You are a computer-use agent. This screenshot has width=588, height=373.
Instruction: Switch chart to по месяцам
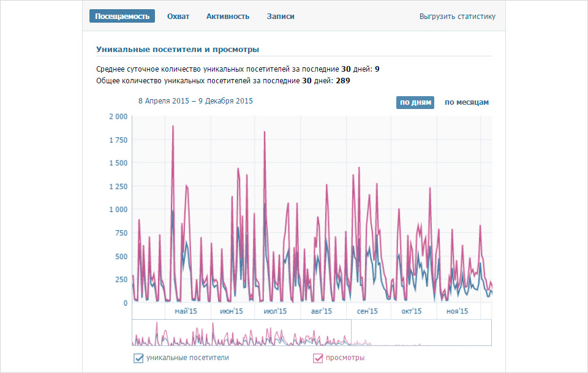pyautogui.click(x=467, y=102)
